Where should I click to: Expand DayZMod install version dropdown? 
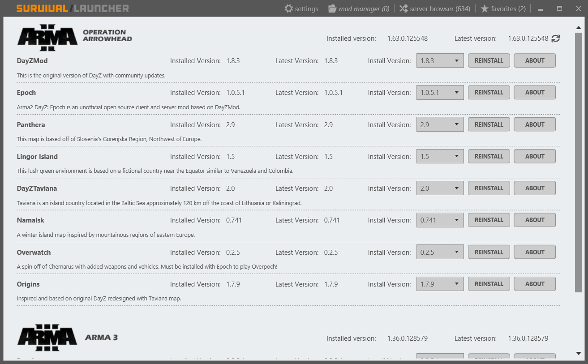(x=440, y=60)
